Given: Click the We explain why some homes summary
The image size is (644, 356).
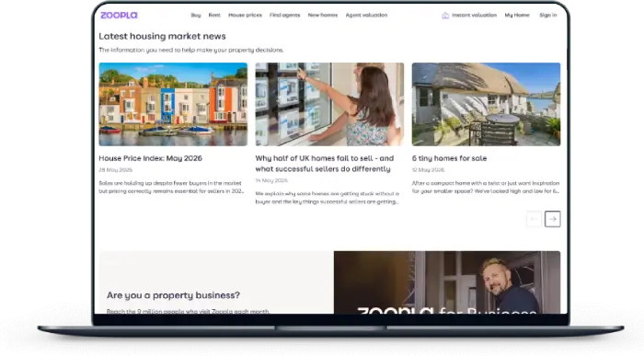Looking at the screenshot, I should pos(328,198).
